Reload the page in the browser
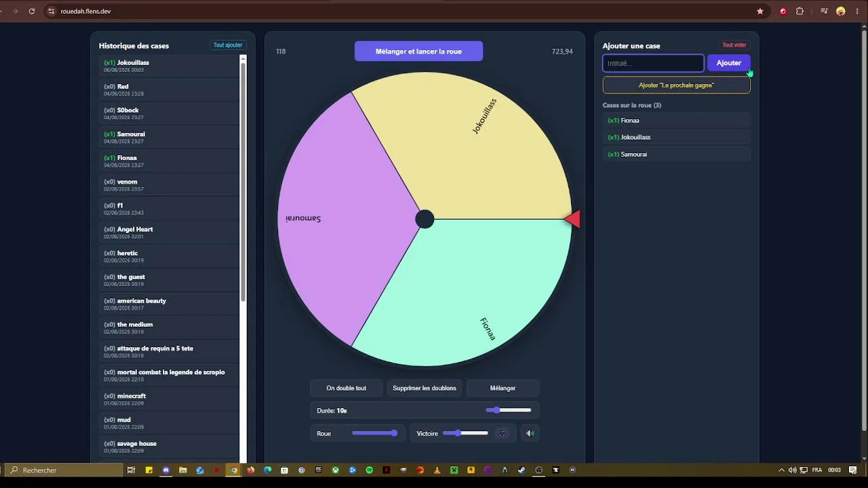This screenshot has width=868, height=488. click(32, 11)
